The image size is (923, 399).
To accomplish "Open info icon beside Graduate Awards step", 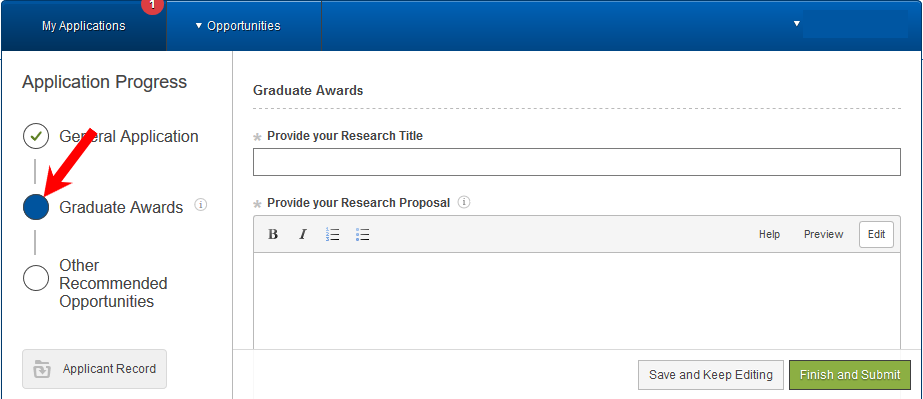I will 201,205.
